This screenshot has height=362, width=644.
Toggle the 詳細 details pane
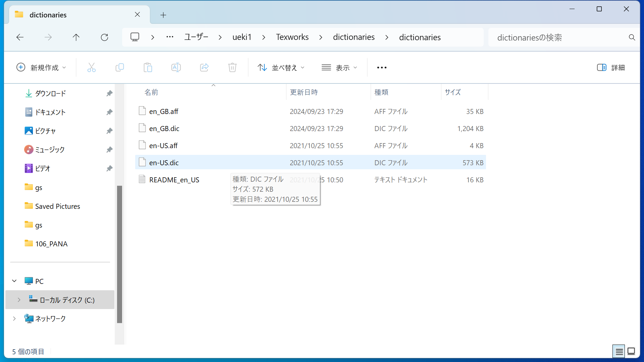pos(611,67)
